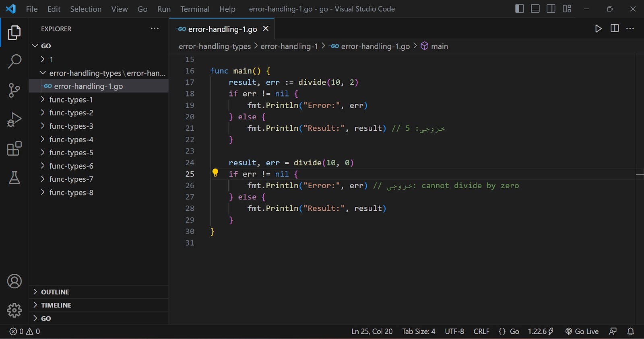Image resolution: width=644 pixels, height=339 pixels.
Task: Open the Source Control view icon
Action: point(14,90)
